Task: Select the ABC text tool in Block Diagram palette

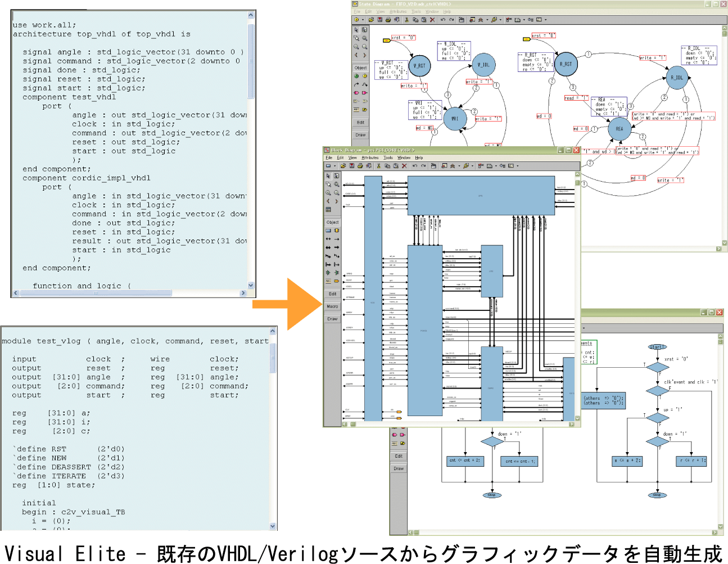Action: click(x=328, y=281)
